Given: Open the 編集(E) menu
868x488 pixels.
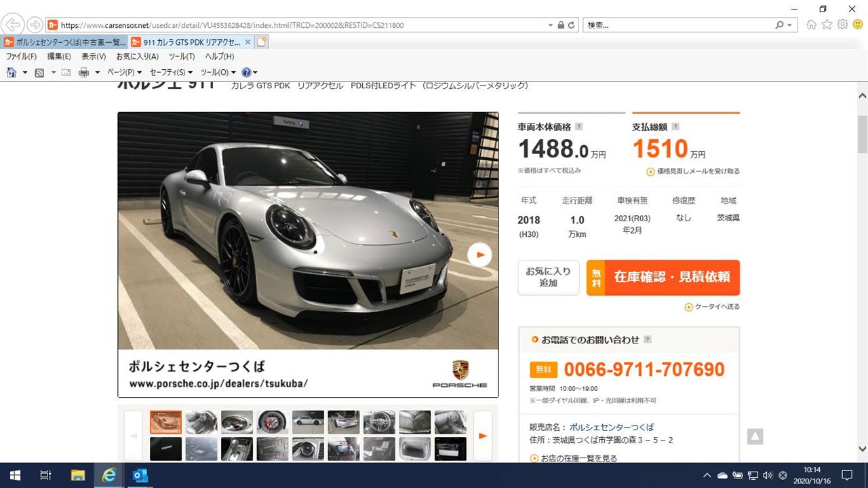Looking at the screenshot, I should pos(59,56).
